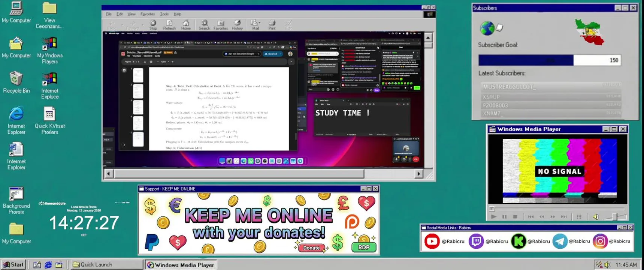Click the previous track button in Media Player

(x=531, y=217)
